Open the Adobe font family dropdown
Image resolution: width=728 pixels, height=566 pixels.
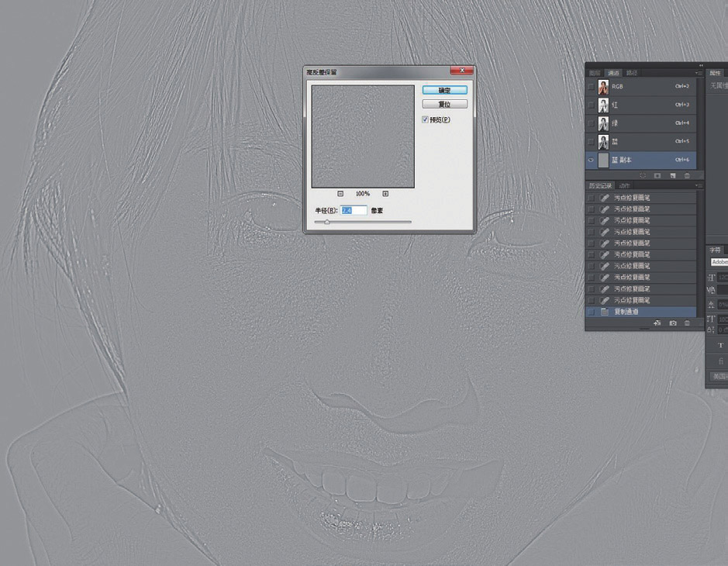point(719,262)
